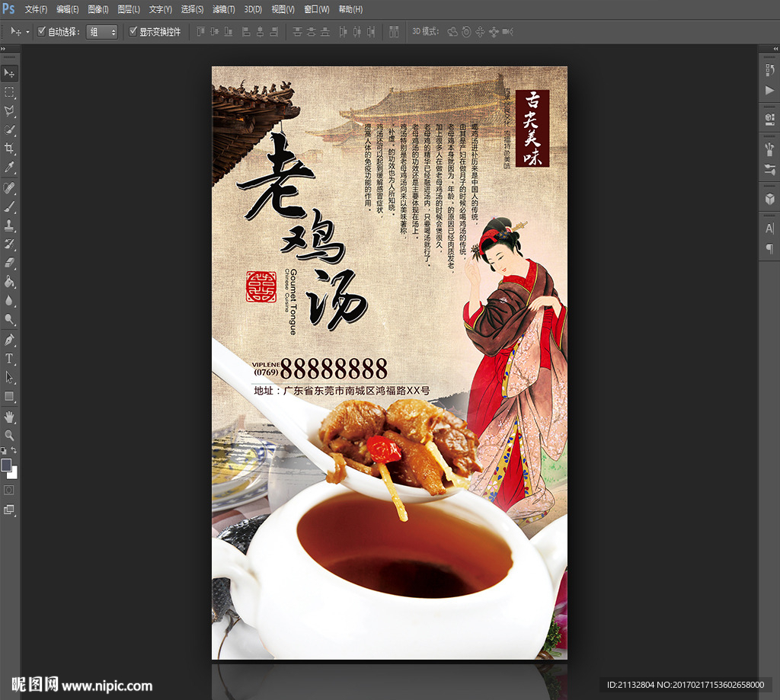Image resolution: width=780 pixels, height=700 pixels.
Task: Click Auto-Align Layers button
Action: [x=394, y=32]
